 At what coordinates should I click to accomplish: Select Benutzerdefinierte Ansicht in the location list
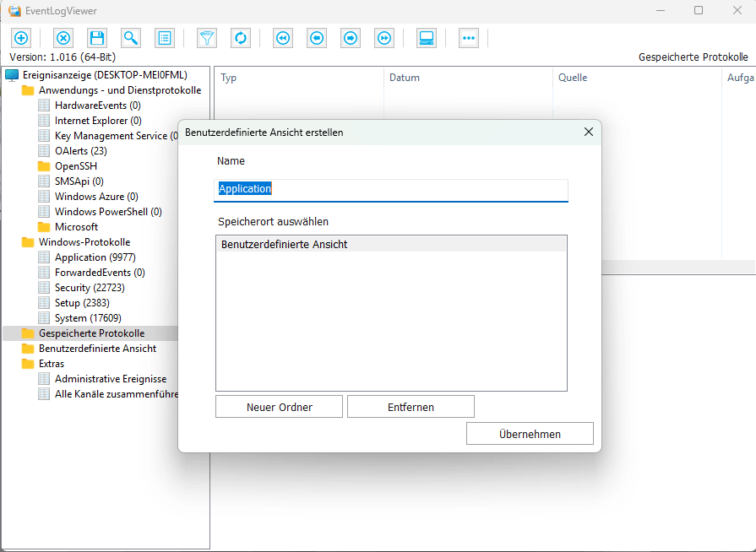(x=285, y=245)
